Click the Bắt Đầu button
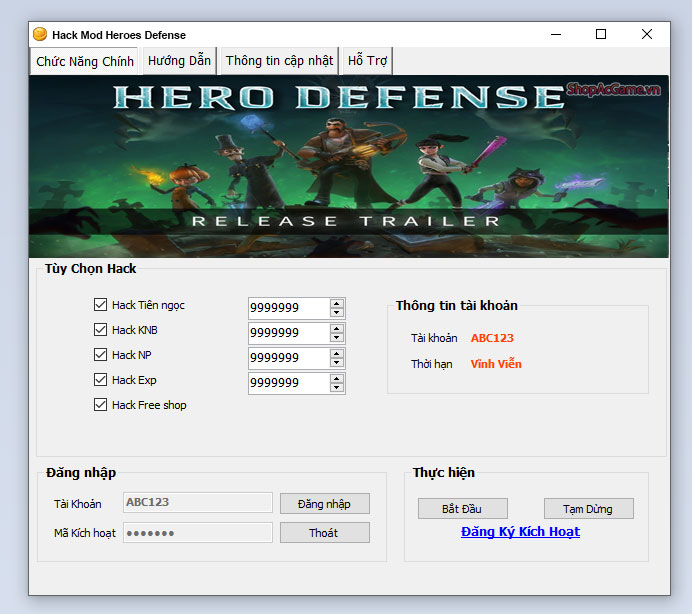Image resolution: width=693 pixels, height=616 pixels. click(x=463, y=509)
